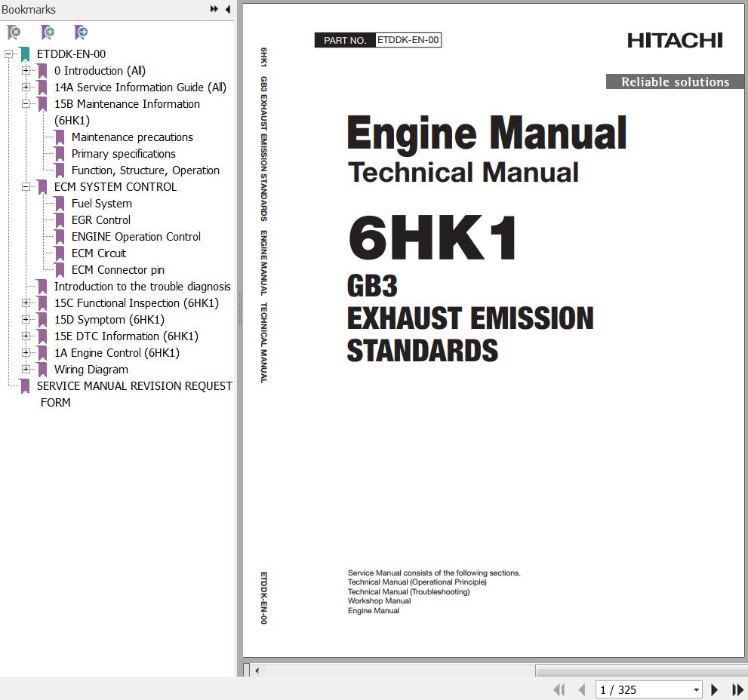This screenshot has height=700, width=748.
Task: Expand the 0 Introduction (All) bookmark
Action: coord(26,71)
